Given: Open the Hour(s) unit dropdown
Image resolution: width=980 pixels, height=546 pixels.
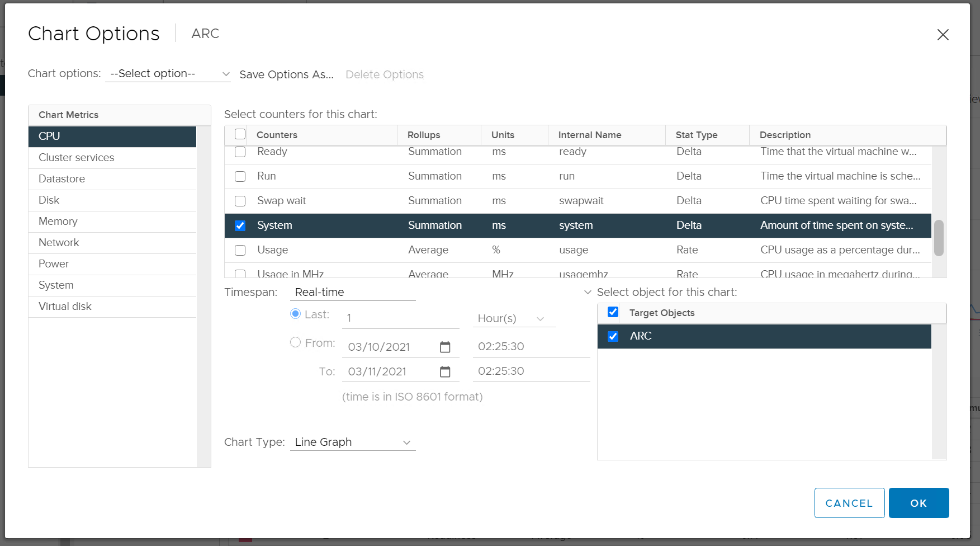Looking at the screenshot, I should click(x=514, y=318).
